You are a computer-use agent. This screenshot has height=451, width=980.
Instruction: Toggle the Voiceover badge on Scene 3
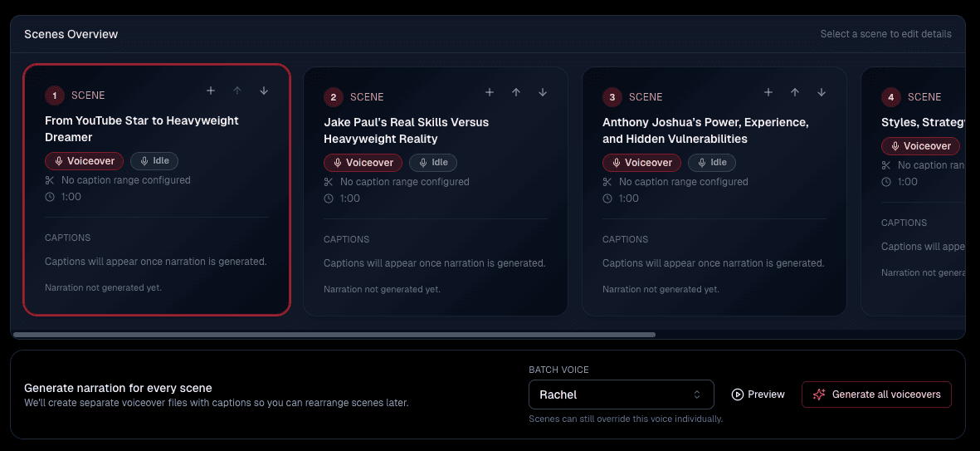coord(642,163)
